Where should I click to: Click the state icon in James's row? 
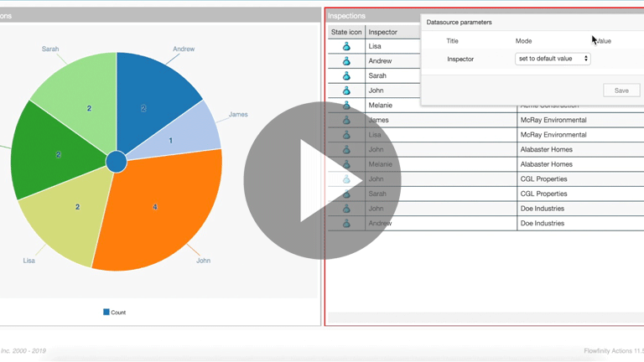[x=346, y=120]
